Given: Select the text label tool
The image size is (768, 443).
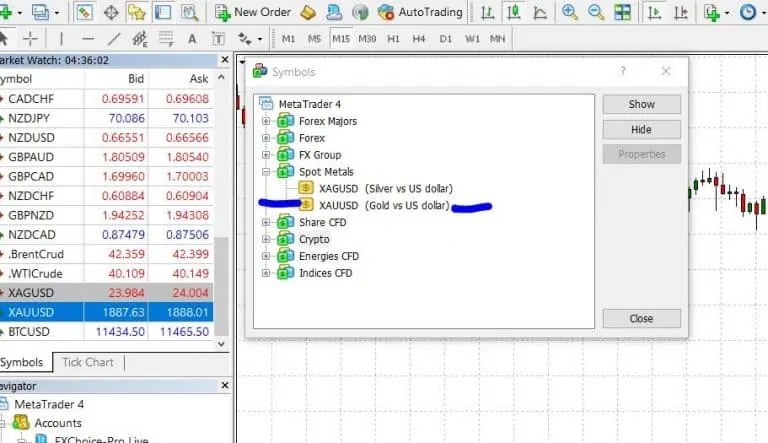Looking at the screenshot, I should (x=218, y=38).
